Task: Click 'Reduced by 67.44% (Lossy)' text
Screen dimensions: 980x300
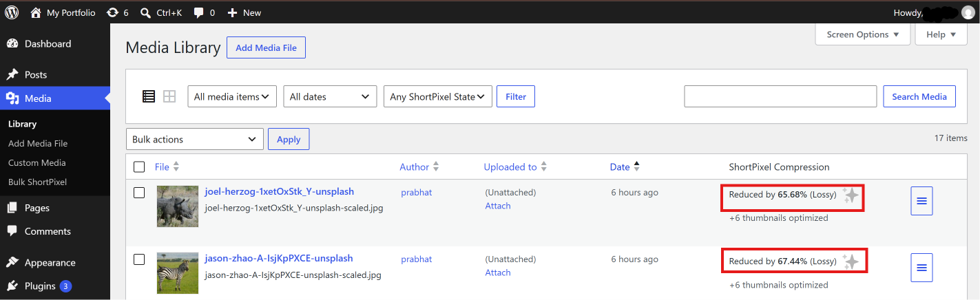Action: coord(782,261)
